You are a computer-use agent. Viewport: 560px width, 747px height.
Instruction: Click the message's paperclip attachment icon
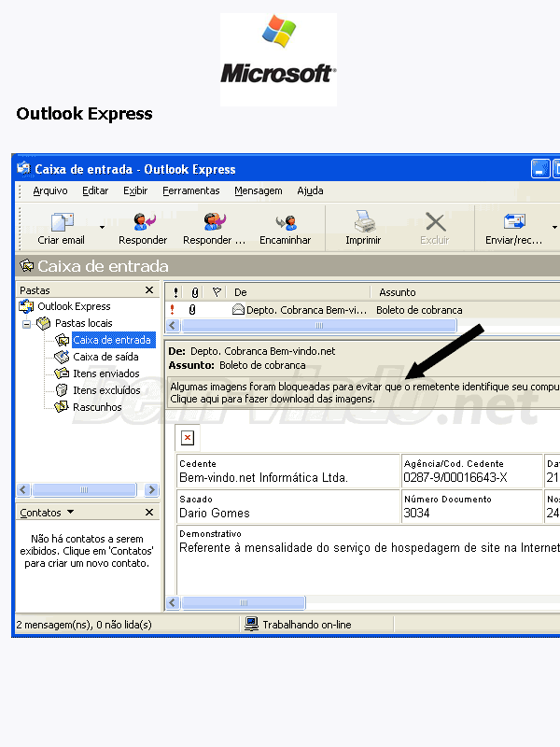click(x=192, y=310)
